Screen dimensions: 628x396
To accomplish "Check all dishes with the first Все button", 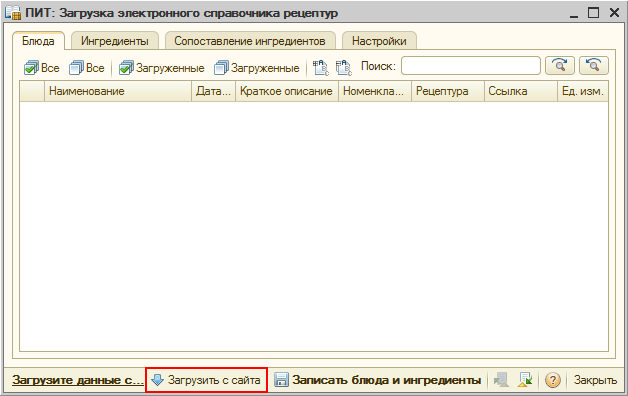I will coord(42,68).
